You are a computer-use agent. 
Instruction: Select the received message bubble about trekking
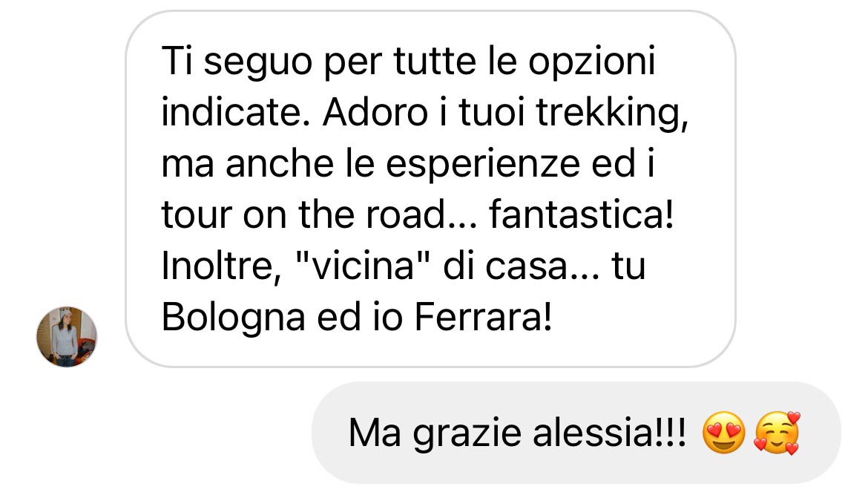click(430, 189)
